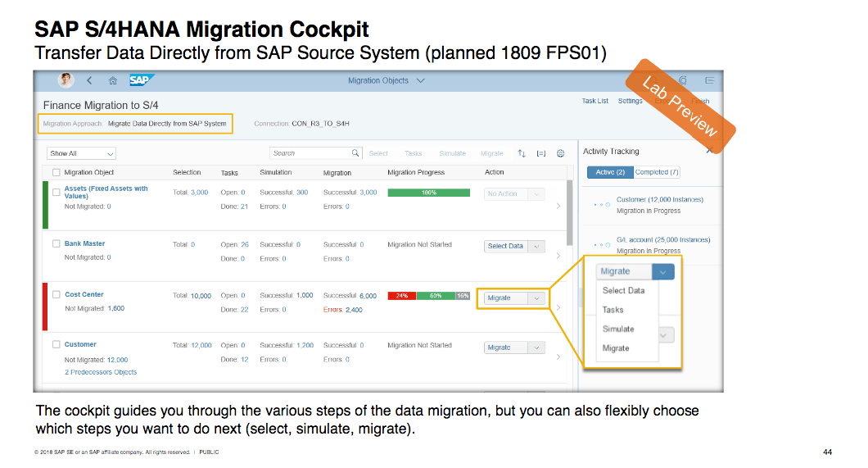This screenshot has width=868, height=468.
Task: Open the Customer object link
Action: (x=80, y=344)
